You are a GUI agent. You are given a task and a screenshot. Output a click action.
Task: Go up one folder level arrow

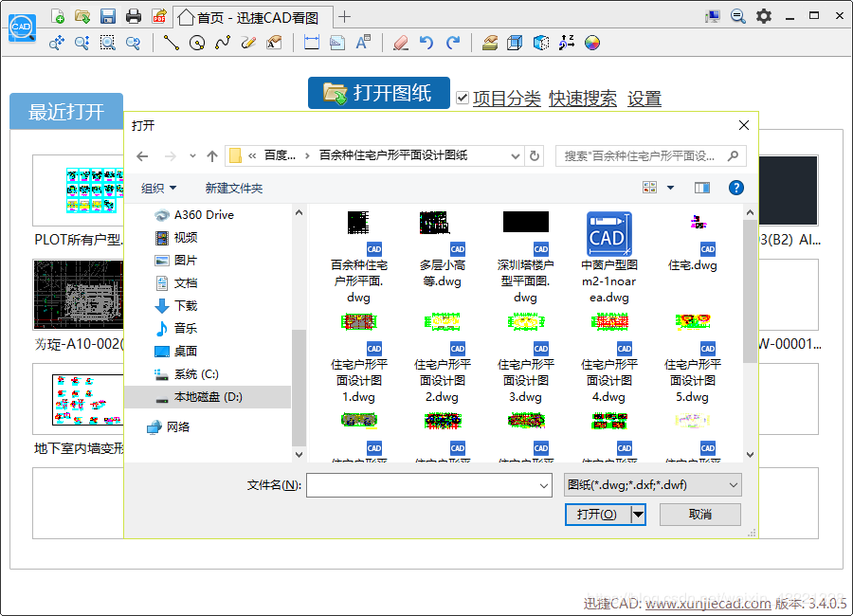(212, 156)
